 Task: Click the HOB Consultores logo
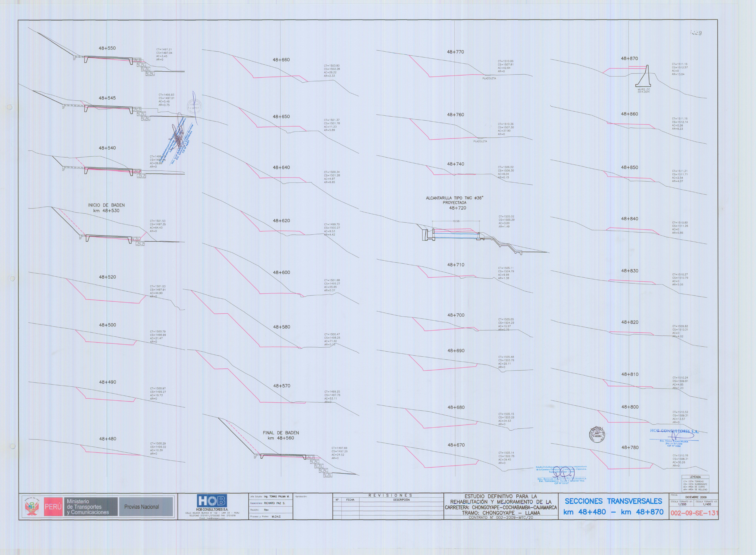(x=212, y=501)
